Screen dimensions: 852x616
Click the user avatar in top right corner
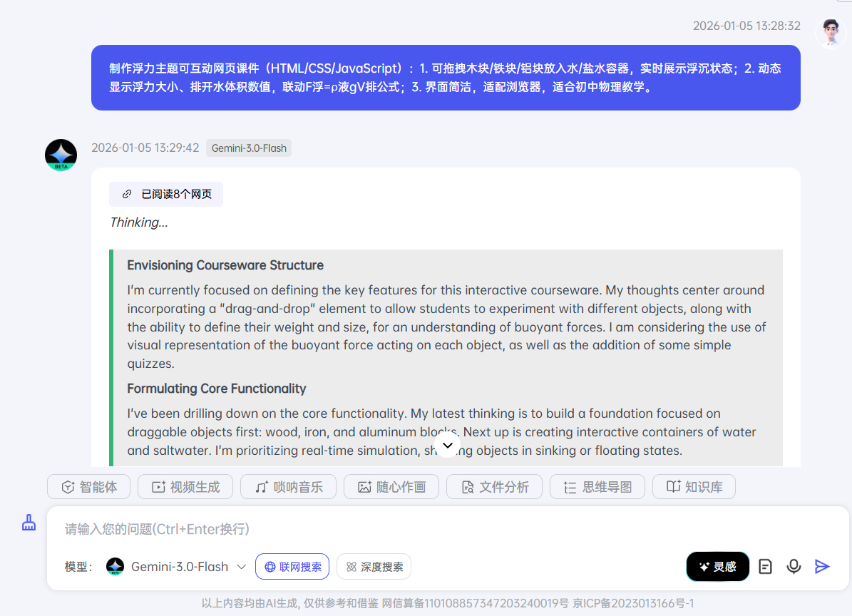830,33
